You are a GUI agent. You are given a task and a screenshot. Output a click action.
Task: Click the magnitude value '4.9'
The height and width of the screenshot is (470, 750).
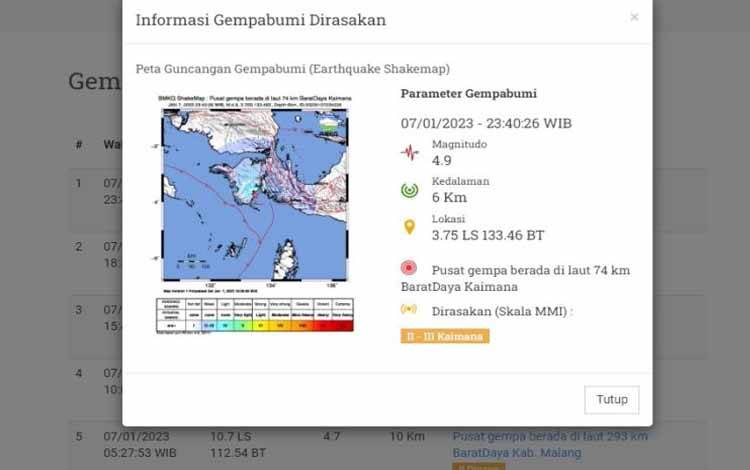point(441,161)
